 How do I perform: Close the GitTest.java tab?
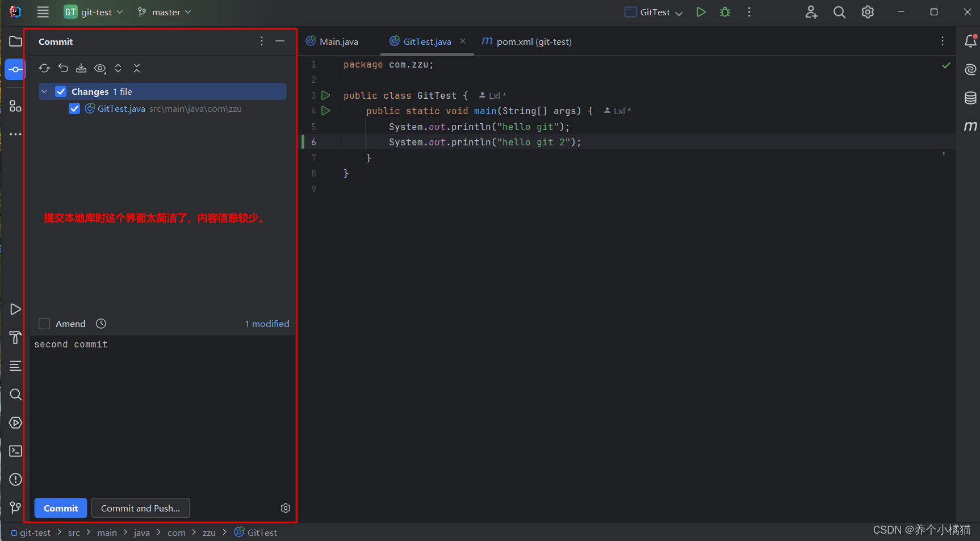[x=463, y=41]
